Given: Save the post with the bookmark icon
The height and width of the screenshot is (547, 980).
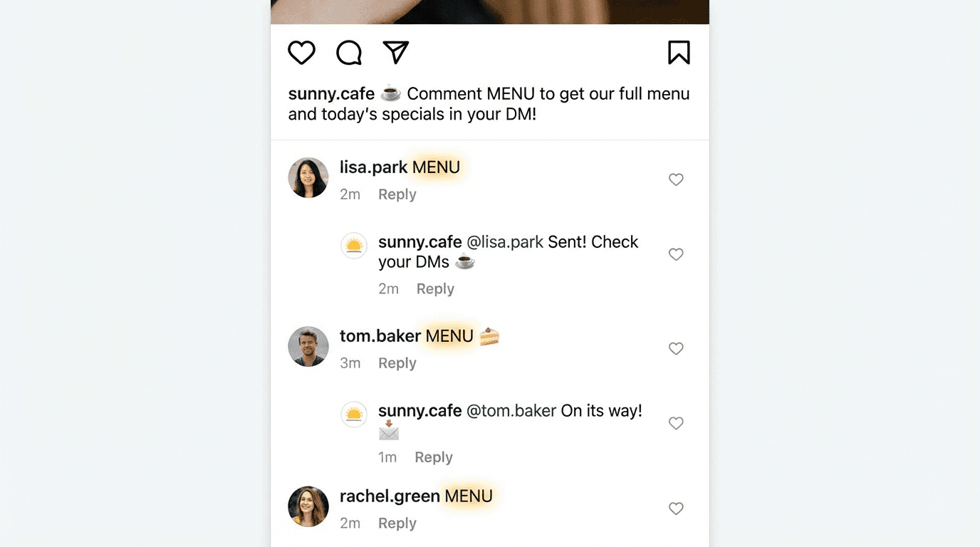Looking at the screenshot, I should tap(679, 53).
